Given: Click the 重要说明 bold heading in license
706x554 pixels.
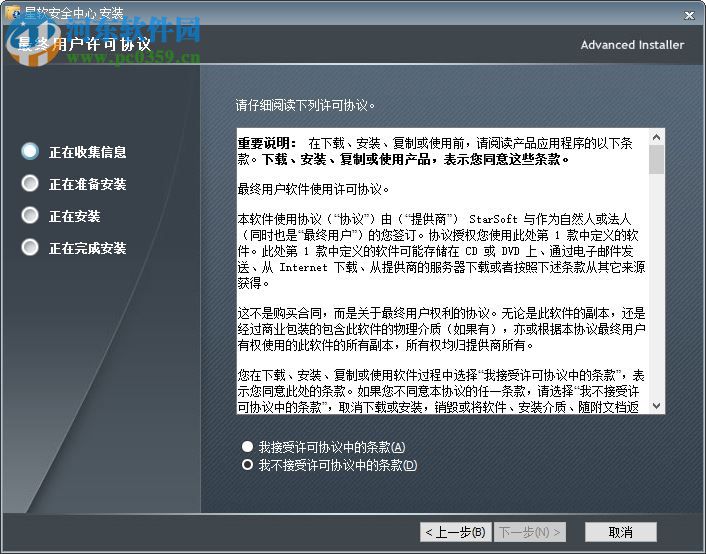Looking at the screenshot, I should click(x=267, y=143).
